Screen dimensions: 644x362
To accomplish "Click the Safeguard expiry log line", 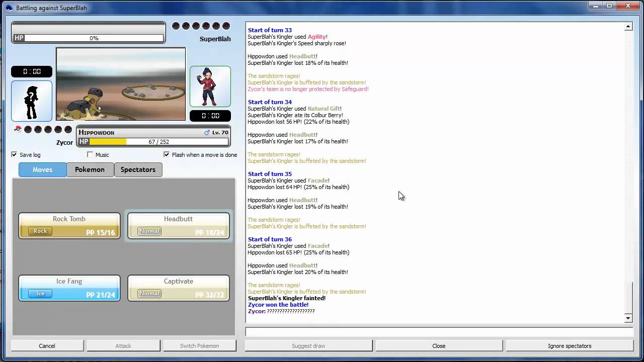I will [x=308, y=89].
